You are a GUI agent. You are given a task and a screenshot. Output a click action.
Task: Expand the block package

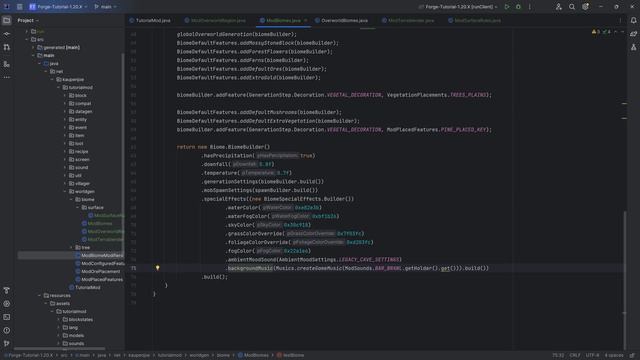click(x=65, y=96)
